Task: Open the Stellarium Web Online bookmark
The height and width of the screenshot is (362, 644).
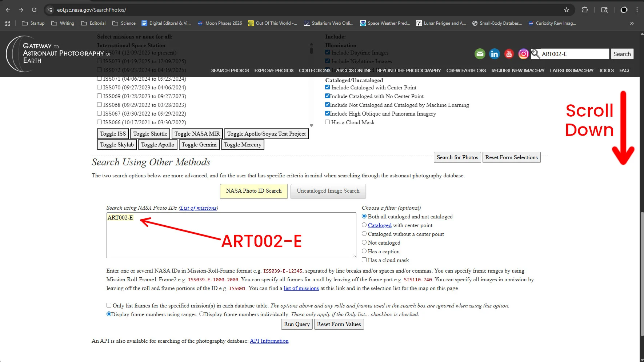Action: 328,23
